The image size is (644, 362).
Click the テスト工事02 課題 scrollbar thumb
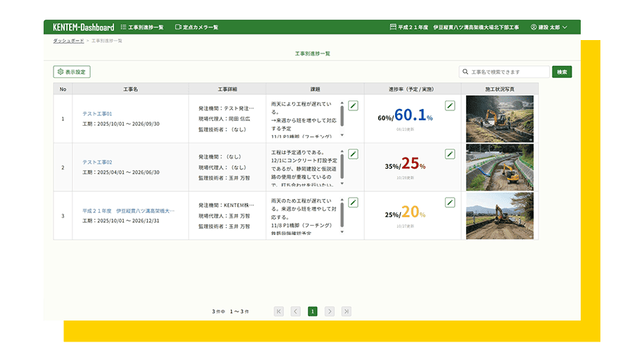[342, 166]
